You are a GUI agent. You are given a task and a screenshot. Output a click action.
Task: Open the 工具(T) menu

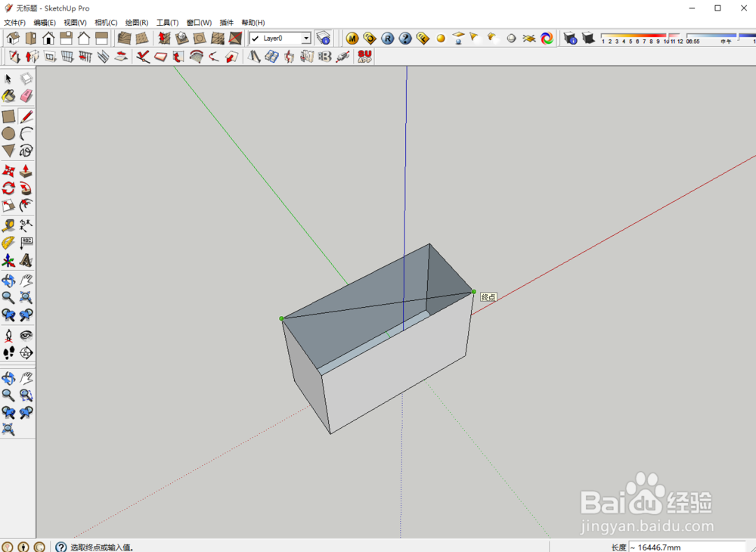[x=167, y=23]
